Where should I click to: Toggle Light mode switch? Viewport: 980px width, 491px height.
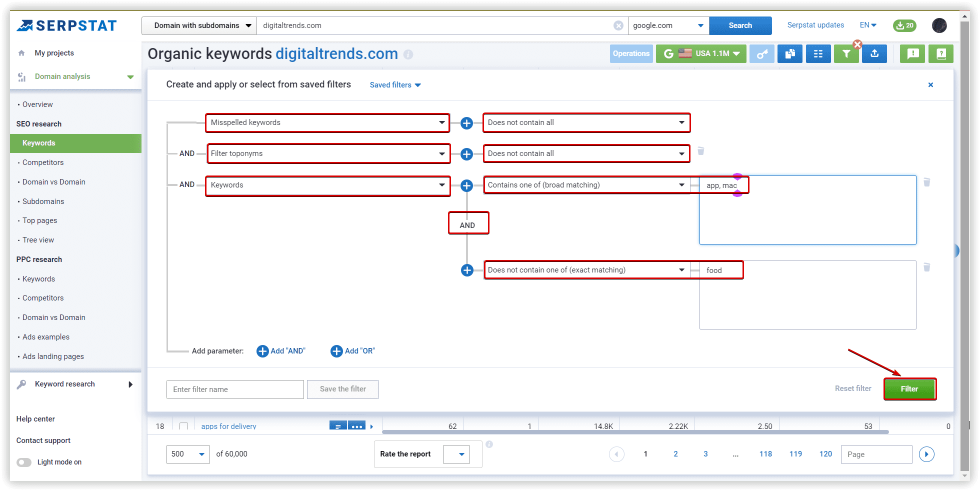[x=24, y=462]
